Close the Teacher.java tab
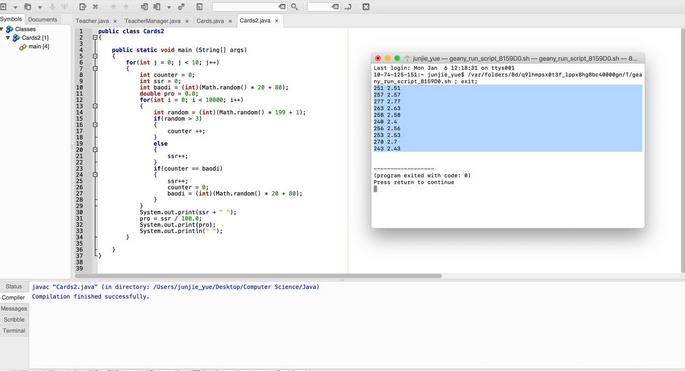The width and height of the screenshot is (685, 371). [x=115, y=21]
